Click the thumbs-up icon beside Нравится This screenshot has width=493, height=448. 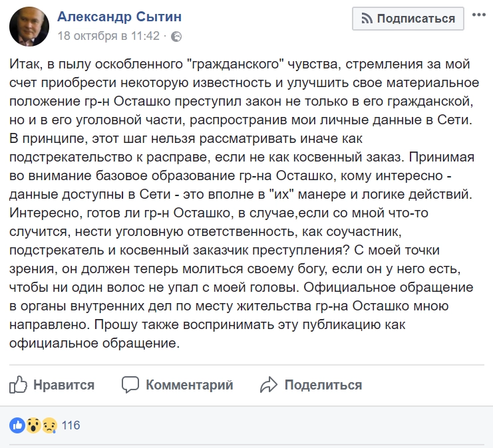click(17, 384)
